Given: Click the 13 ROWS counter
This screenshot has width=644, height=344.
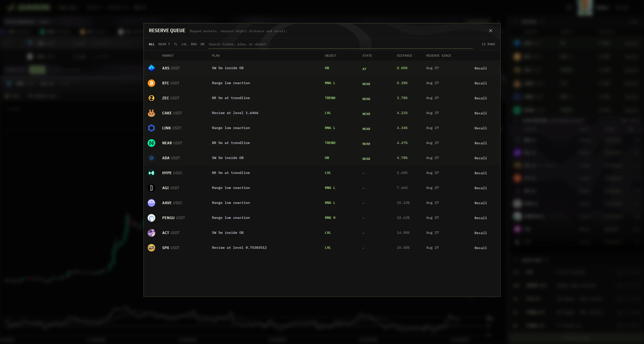Looking at the screenshot, I should pos(488,44).
